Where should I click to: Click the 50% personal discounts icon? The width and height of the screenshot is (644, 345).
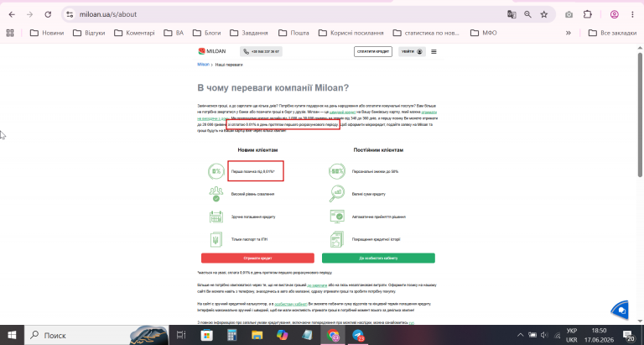coord(337,171)
